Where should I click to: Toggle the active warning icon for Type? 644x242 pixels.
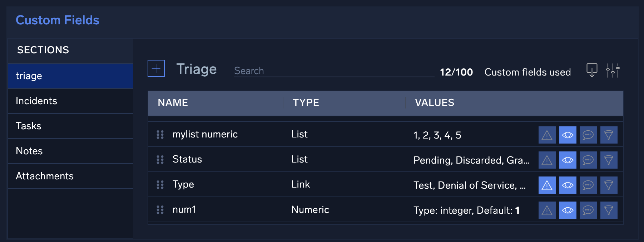[x=547, y=185]
